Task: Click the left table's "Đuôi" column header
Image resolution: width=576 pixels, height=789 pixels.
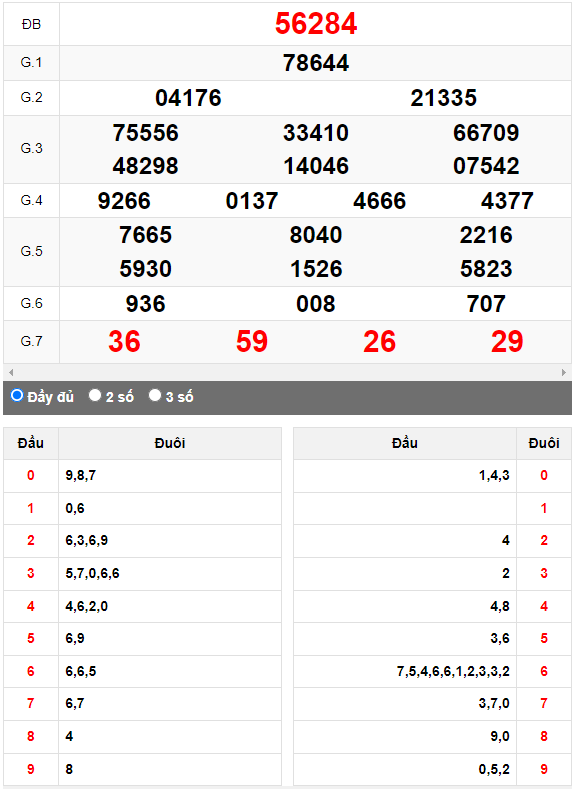Action: [170, 443]
